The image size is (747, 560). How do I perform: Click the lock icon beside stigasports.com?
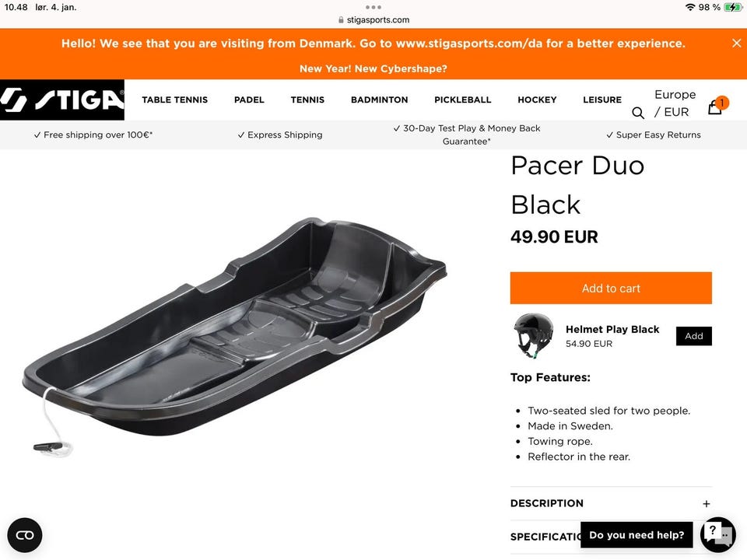(x=341, y=20)
